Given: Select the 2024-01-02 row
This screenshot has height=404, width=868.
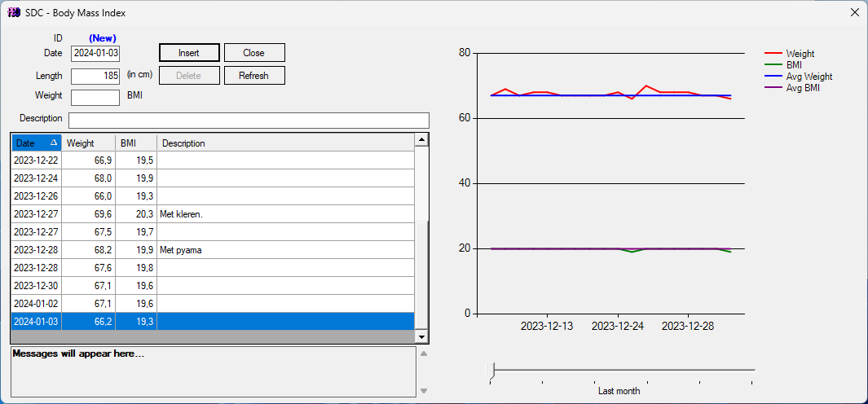Looking at the screenshot, I should pyautogui.click(x=213, y=304).
